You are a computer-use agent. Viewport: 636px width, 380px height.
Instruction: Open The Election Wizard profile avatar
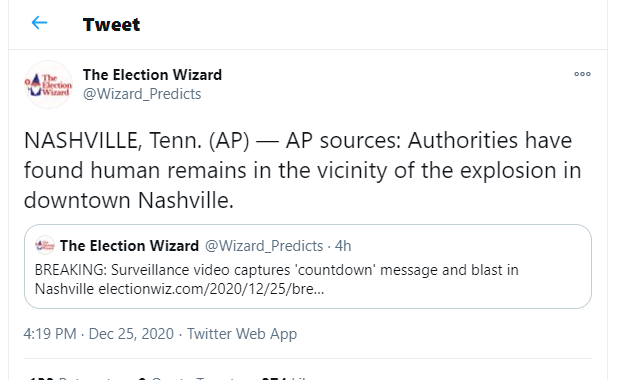click(x=48, y=84)
